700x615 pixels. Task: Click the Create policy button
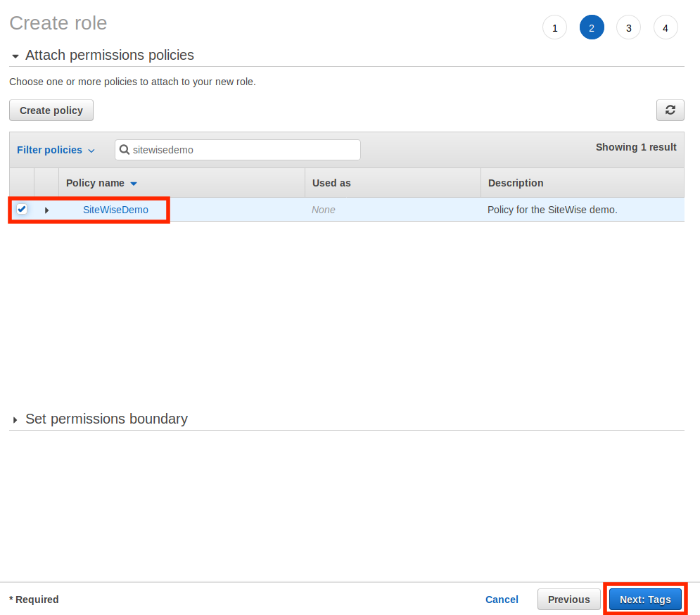pos(51,110)
